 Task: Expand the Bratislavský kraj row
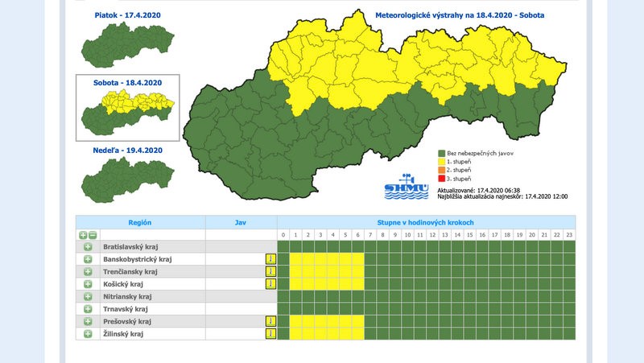[x=88, y=247]
